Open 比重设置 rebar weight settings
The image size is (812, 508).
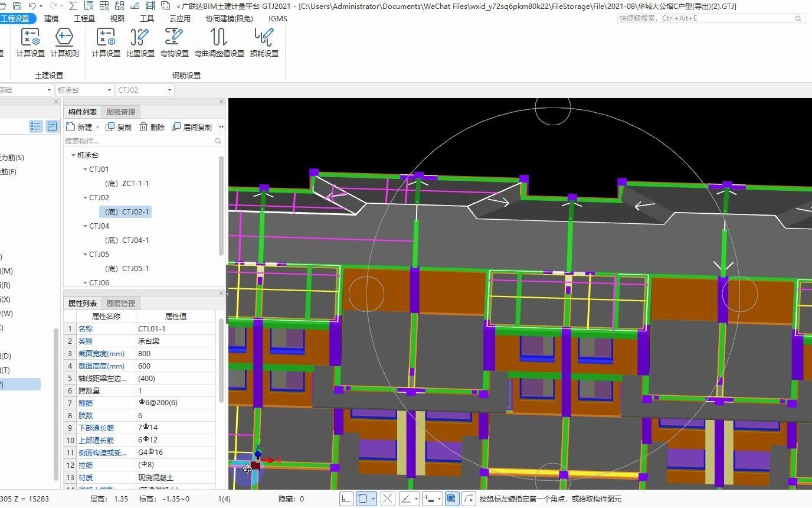140,37
